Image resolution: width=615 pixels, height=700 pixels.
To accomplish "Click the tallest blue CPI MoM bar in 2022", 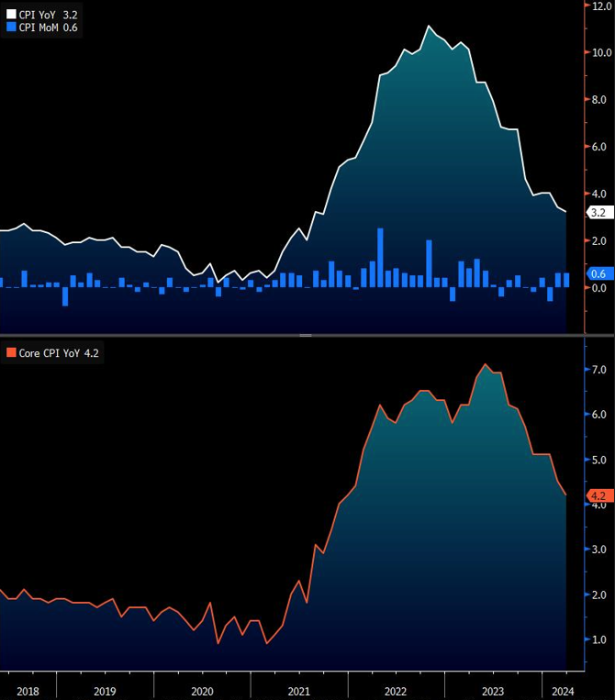I will coord(380,258).
